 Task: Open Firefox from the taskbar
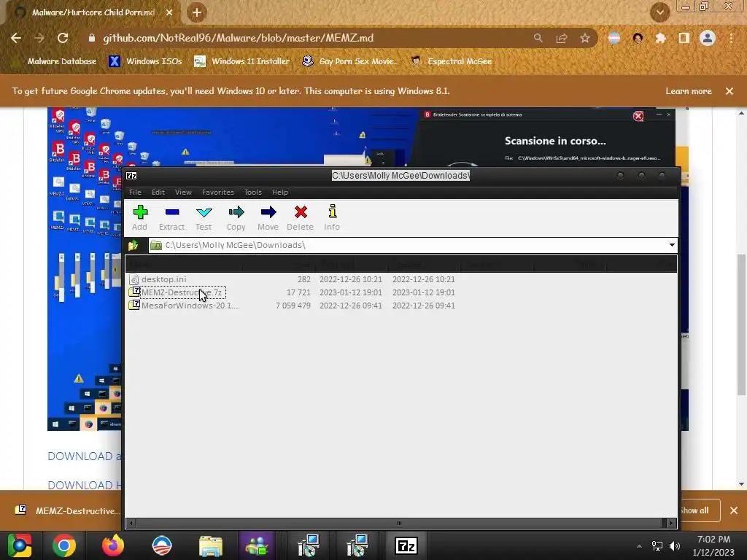point(113,545)
